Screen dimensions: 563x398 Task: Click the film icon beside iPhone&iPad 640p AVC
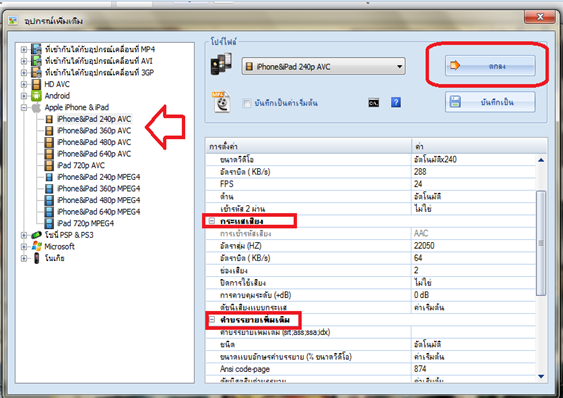(49, 154)
